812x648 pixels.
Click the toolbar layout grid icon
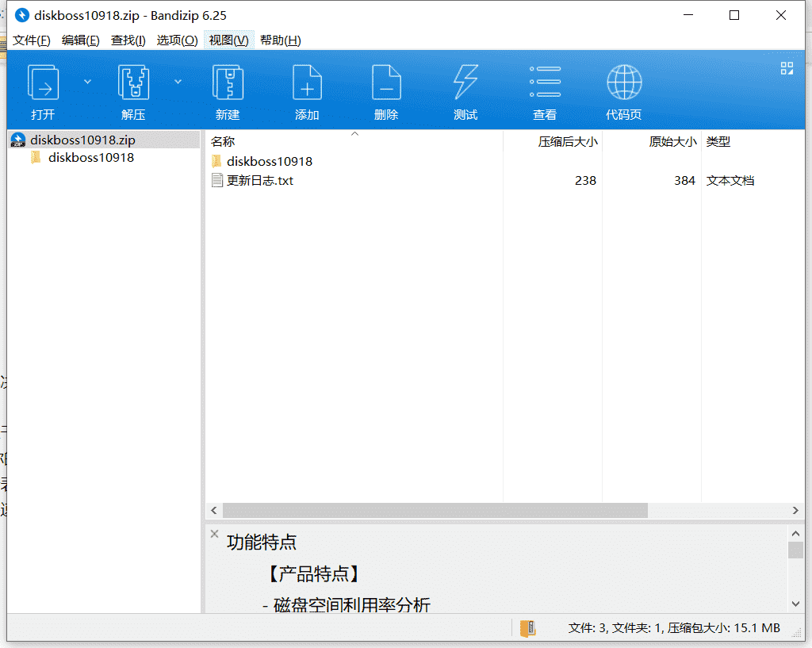pos(787,68)
